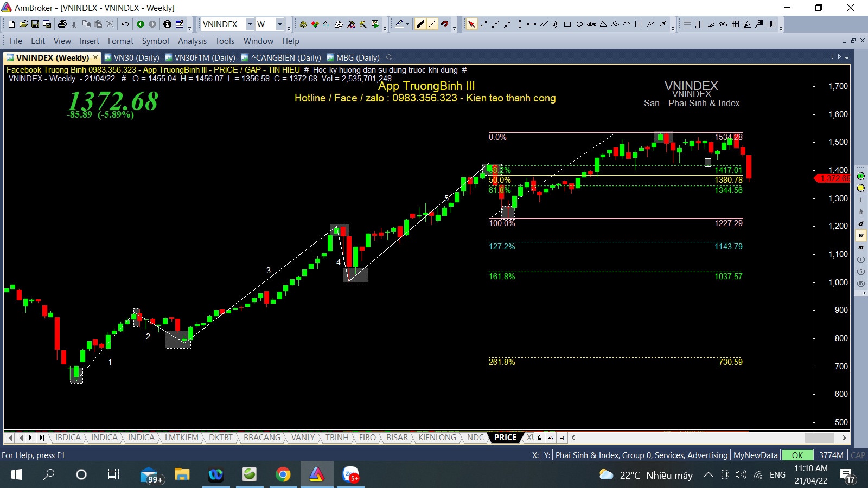This screenshot has height=488, width=868.
Task: Select the ellipse drawing tool
Action: (x=579, y=24)
